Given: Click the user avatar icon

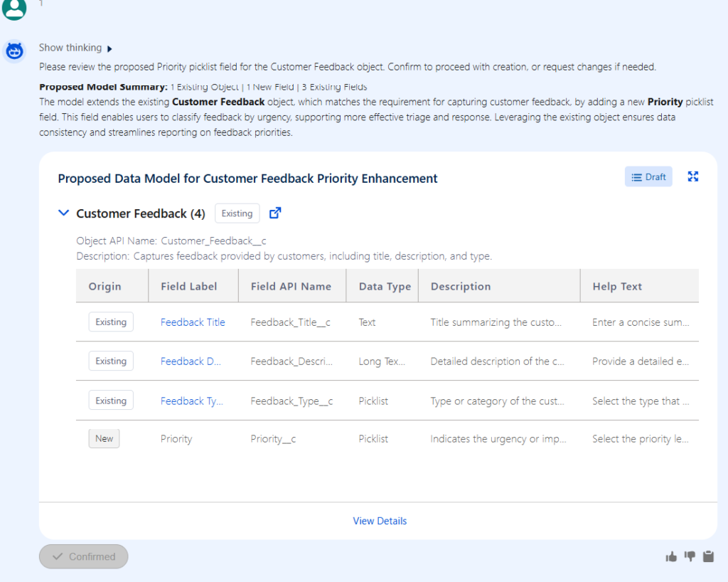Looking at the screenshot, I should click(14, 9).
